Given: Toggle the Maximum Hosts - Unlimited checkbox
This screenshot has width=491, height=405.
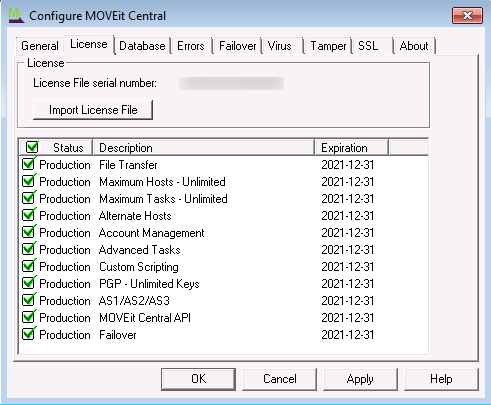Looking at the screenshot, I should click(x=28, y=181).
